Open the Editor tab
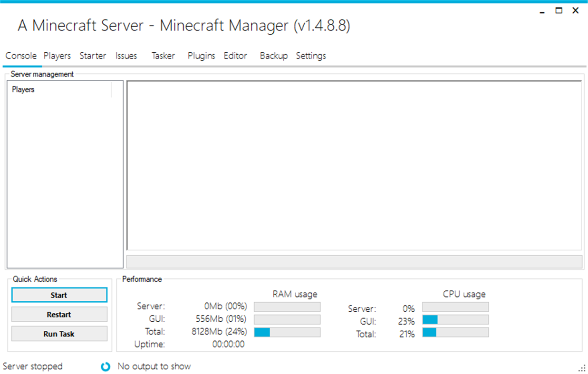Viewport: 588px width, 374px height. [235, 56]
